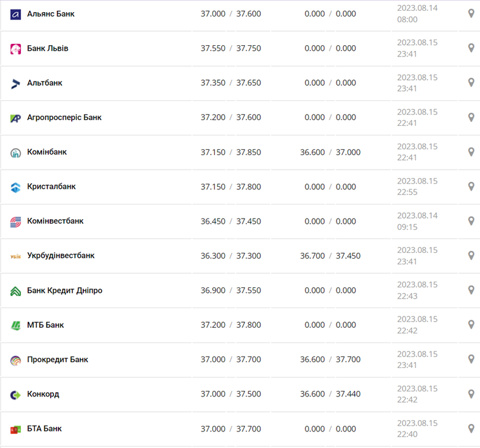Click the Комінбанк round logo icon
This screenshot has height=448, width=480.
(x=16, y=153)
